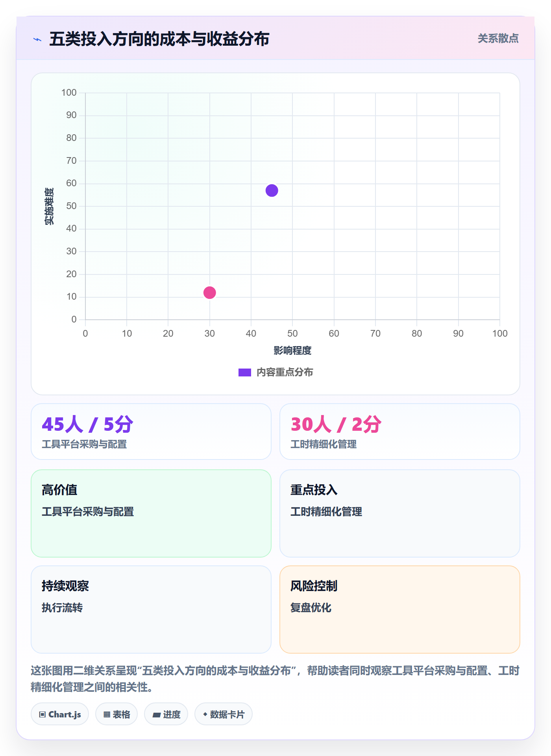The image size is (551, 756).
Task: Click the lightning icon beside the title
Action: [37, 39]
